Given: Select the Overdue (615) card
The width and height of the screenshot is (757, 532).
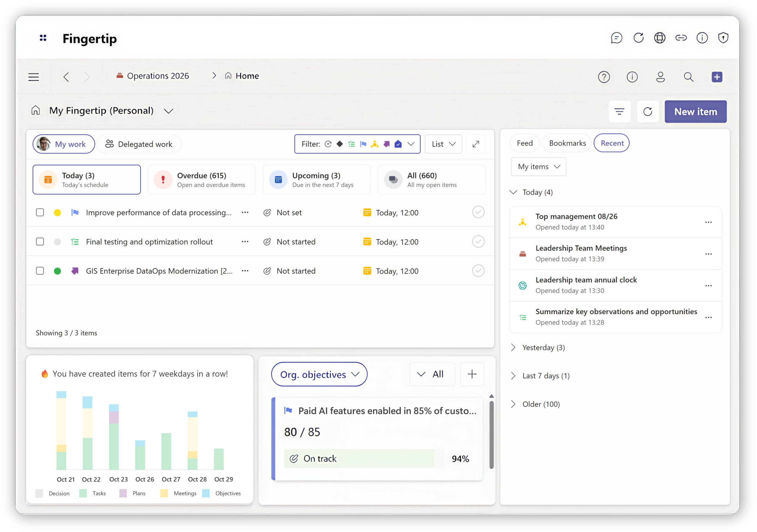Looking at the screenshot, I should pos(202,180).
